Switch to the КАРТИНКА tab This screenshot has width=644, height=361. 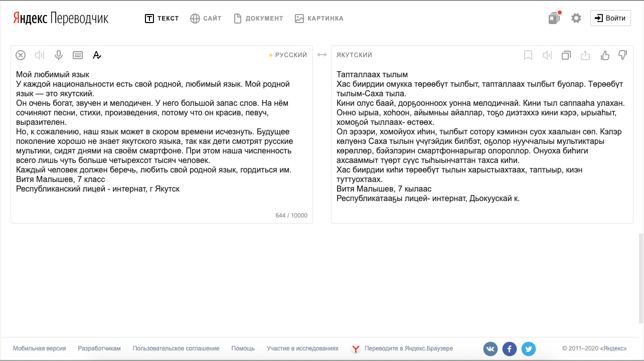click(x=319, y=19)
